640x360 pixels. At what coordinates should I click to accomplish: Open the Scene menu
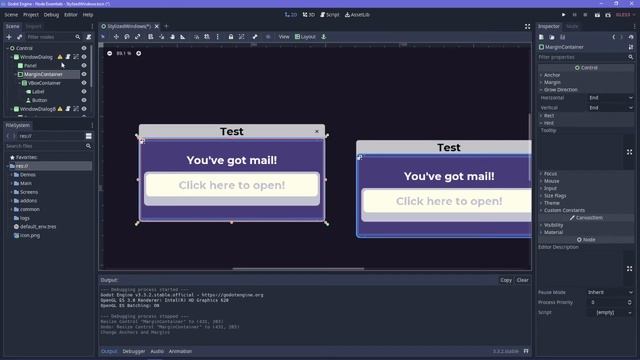11,15
